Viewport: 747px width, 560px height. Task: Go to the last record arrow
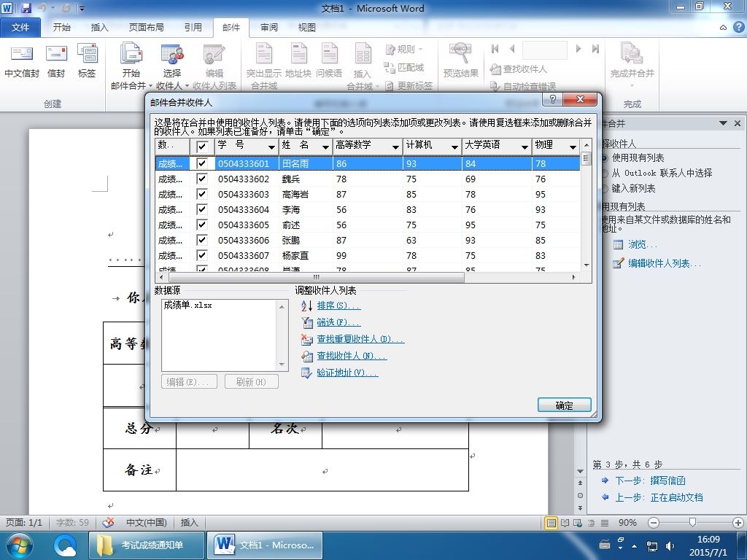[x=595, y=49]
